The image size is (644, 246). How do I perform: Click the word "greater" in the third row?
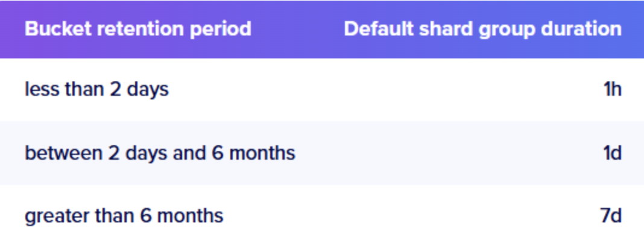pos(53,216)
